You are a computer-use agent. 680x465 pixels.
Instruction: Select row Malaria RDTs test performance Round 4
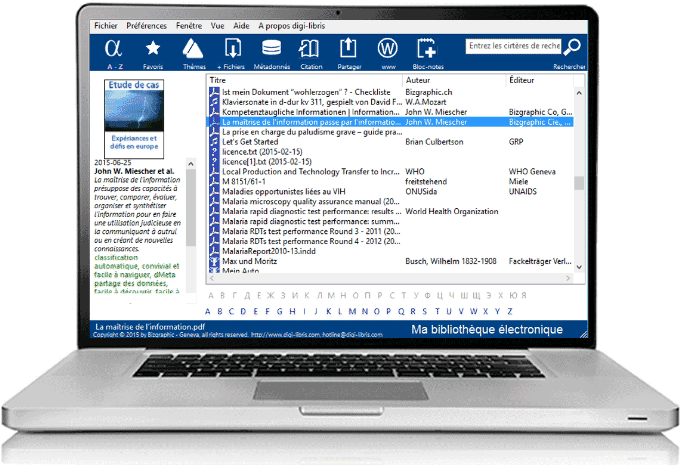[390, 242]
